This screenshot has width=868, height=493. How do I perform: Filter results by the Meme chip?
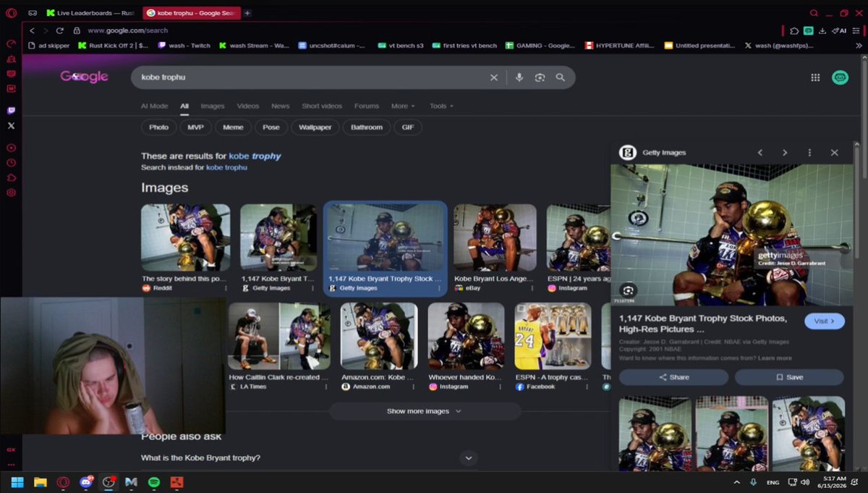pyautogui.click(x=233, y=127)
